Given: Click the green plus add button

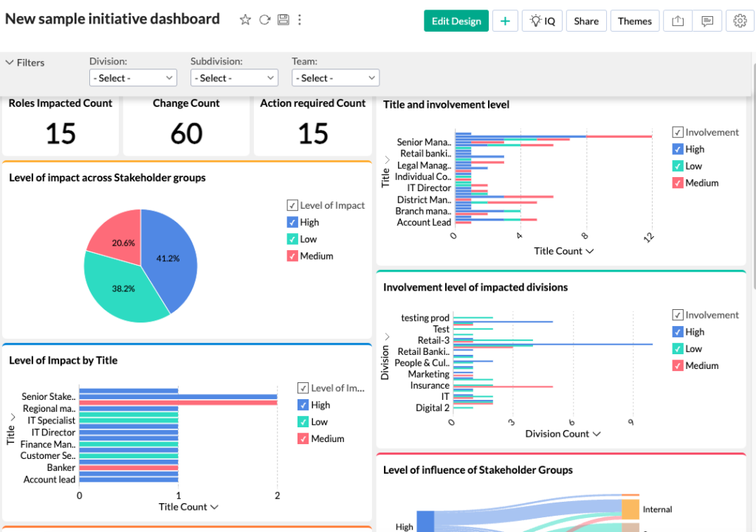Looking at the screenshot, I should click(x=505, y=21).
